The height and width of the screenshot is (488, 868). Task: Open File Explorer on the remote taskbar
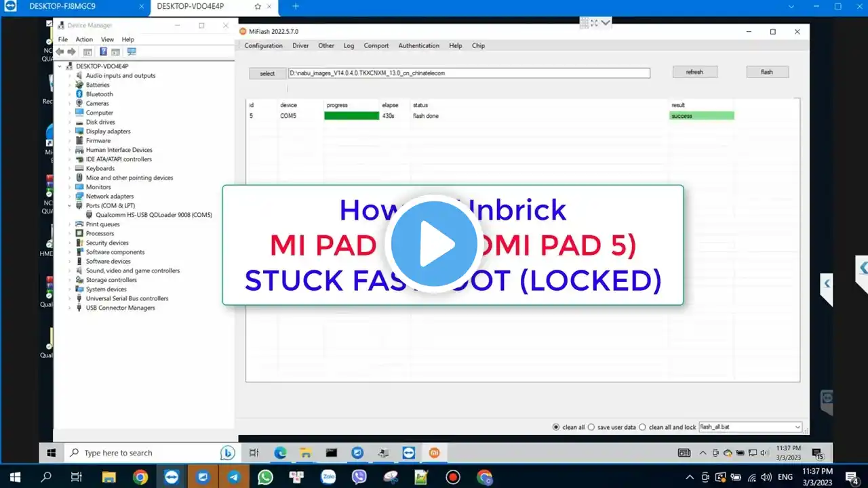tap(306, 453)
